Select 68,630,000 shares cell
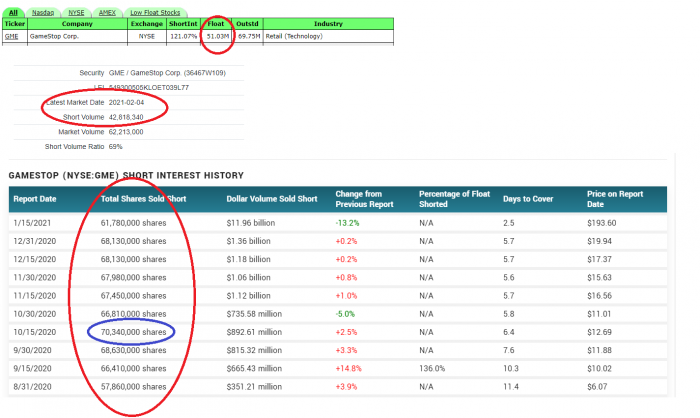This screenshot has height=418, width=700. (133, 351)
